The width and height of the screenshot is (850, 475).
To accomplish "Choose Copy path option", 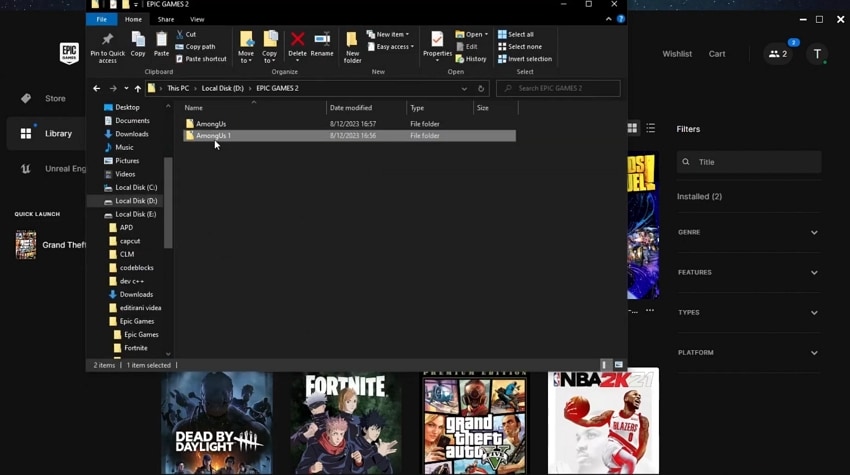I will [195, 47].
